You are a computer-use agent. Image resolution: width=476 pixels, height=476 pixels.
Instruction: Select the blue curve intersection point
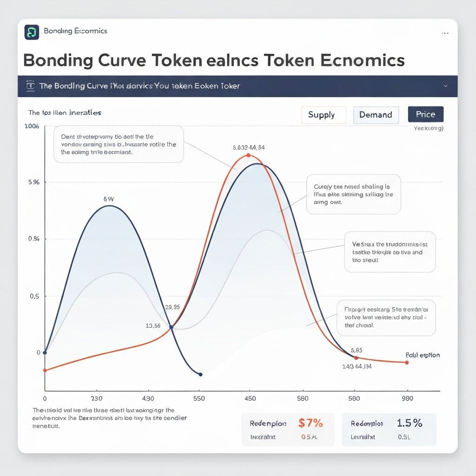[x=172, y=327]
